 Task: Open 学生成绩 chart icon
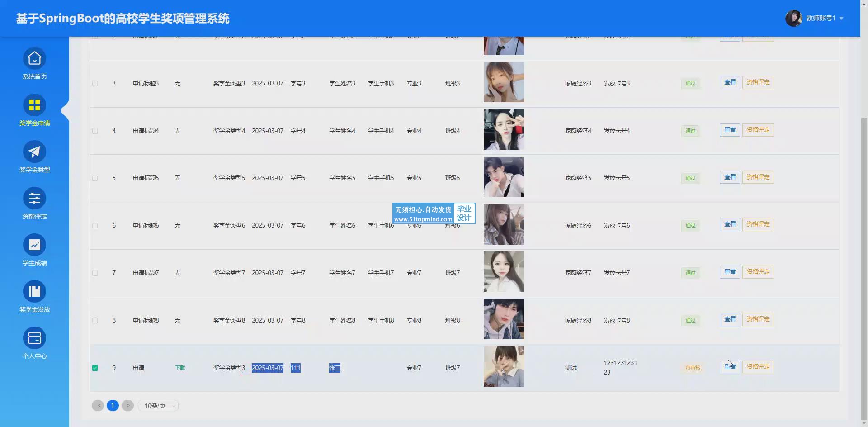[34, 245]
